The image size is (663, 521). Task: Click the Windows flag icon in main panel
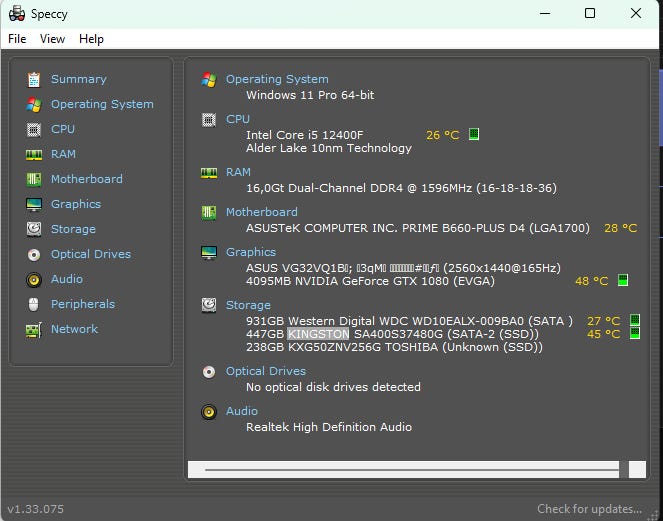pyautogui.click(x=209, y=80)
